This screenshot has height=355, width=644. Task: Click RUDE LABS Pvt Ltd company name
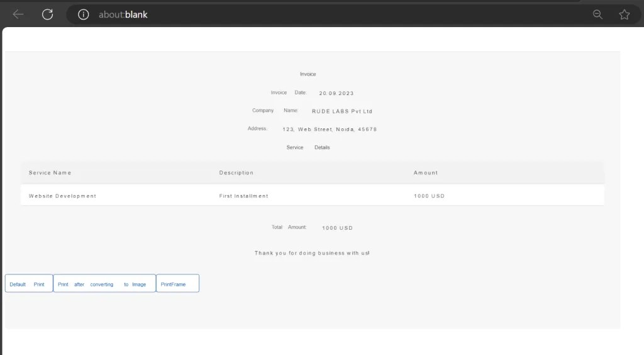coord(342,111)
